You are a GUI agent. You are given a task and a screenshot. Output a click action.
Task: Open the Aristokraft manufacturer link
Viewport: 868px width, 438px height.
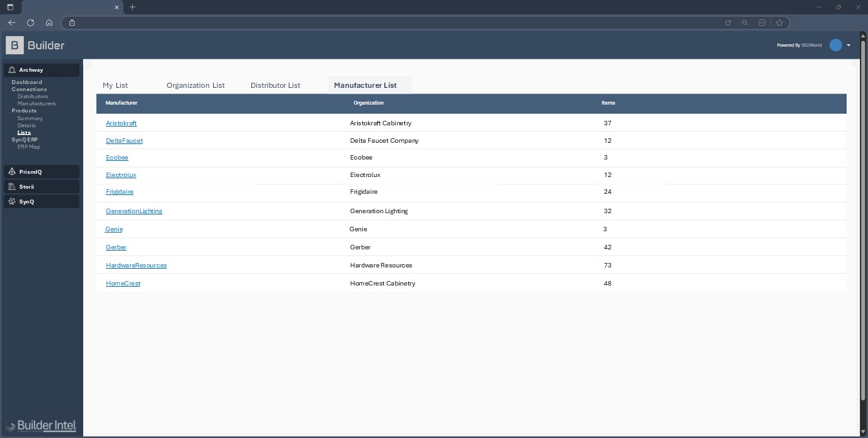(121, 123)
